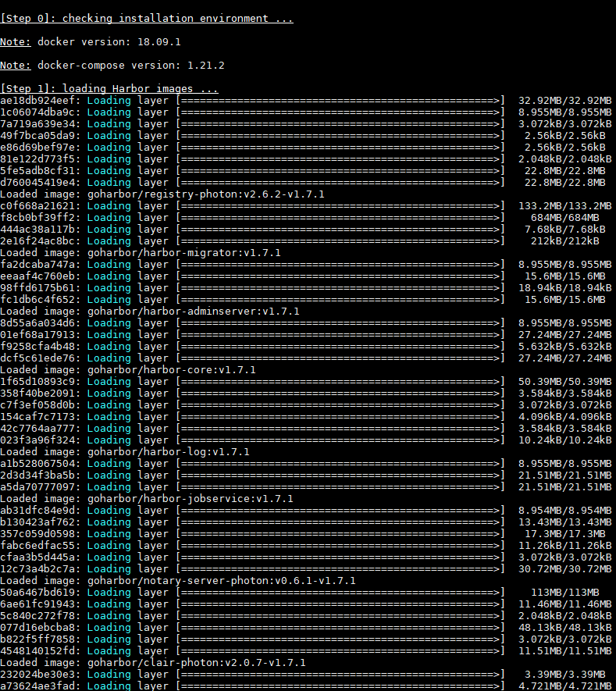The height and width of the screenshot is (691, 616).
Task: Click the size '10.24kB/10.24kB'
Action: point(565,440)
